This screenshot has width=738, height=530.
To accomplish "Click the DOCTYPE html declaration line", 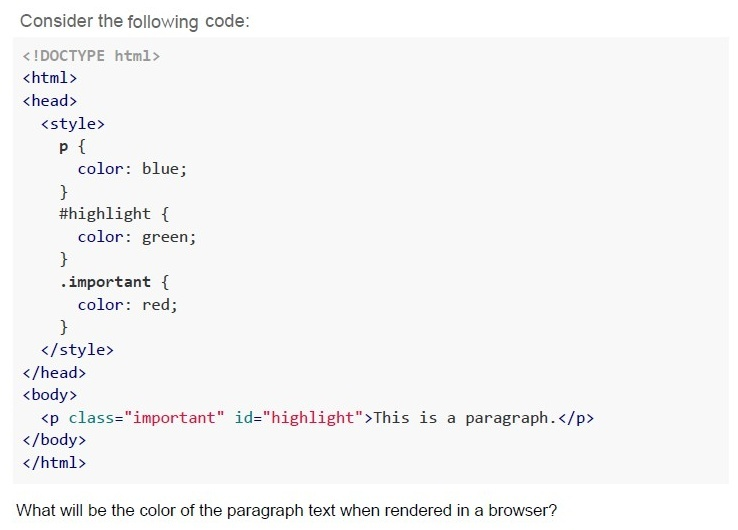I will coord(91,56).
